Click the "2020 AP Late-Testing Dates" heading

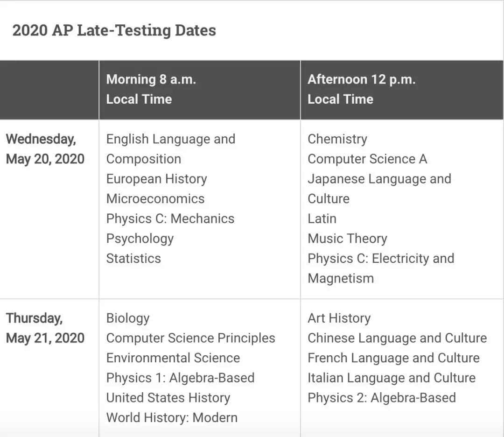pos(114,30)
